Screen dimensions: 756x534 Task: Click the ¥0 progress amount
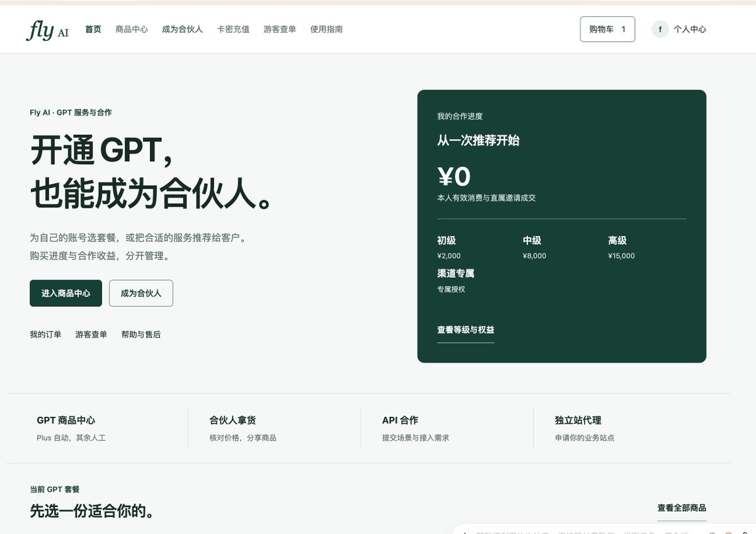pyautogui.click(x=454, y=176)
